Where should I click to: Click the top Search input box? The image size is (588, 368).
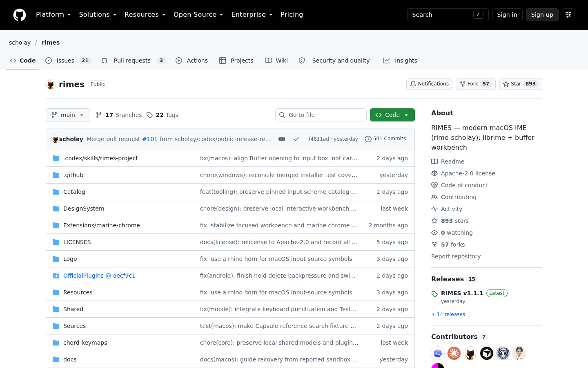click(448, 15)
